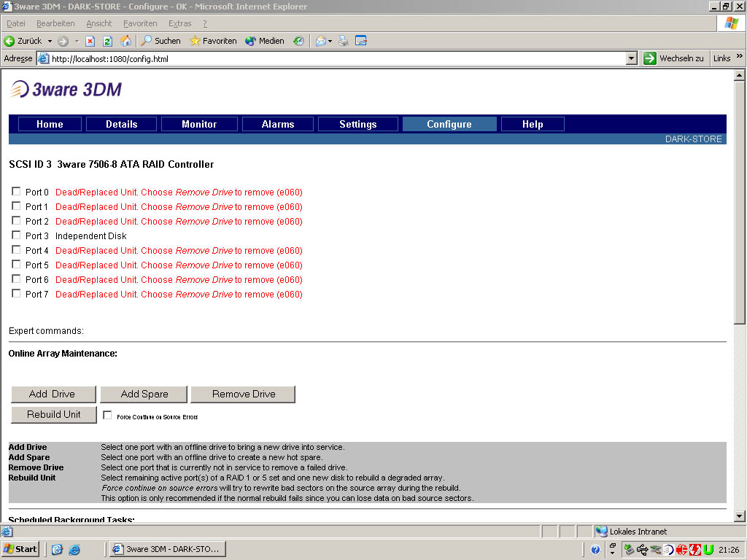Open Favoriten star icon
The width and height of the screenshot is (747, 560).
195,41
